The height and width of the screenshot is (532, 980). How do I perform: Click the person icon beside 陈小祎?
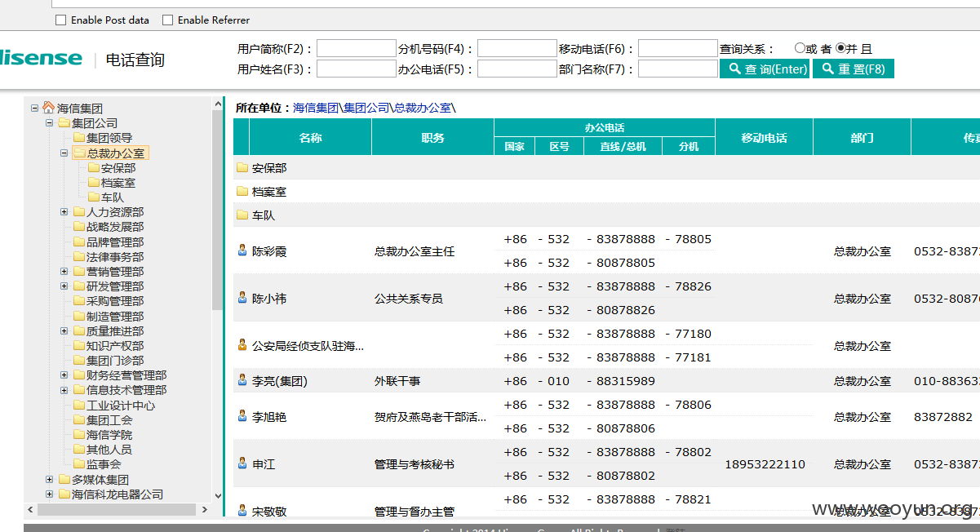[x=242, y=298]
